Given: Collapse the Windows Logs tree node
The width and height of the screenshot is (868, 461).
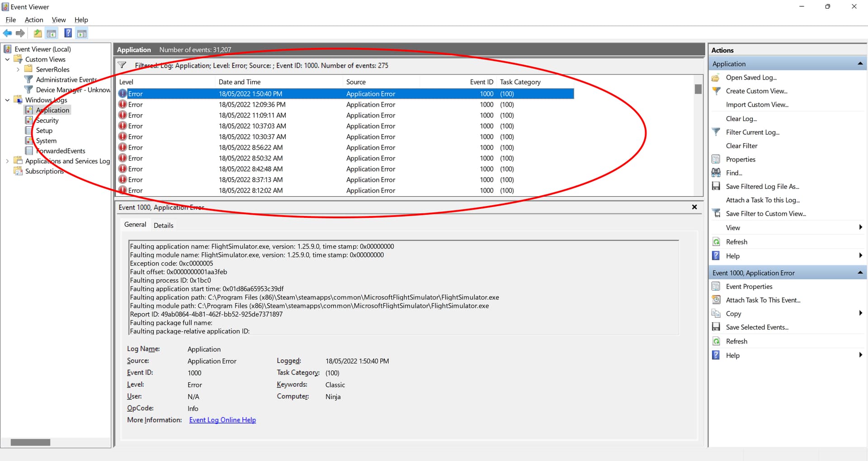Looking at the screenshot, I should [x=7, y=100].
